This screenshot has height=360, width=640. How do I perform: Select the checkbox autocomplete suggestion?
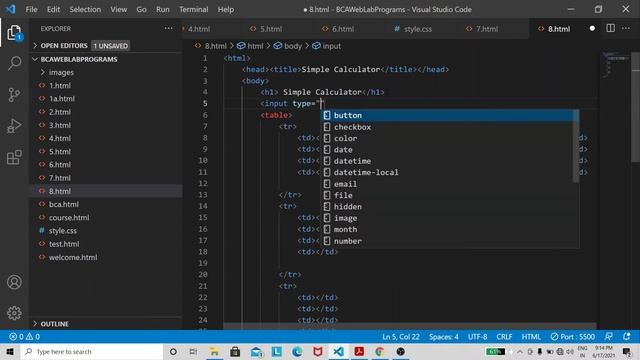coord(447,127)
